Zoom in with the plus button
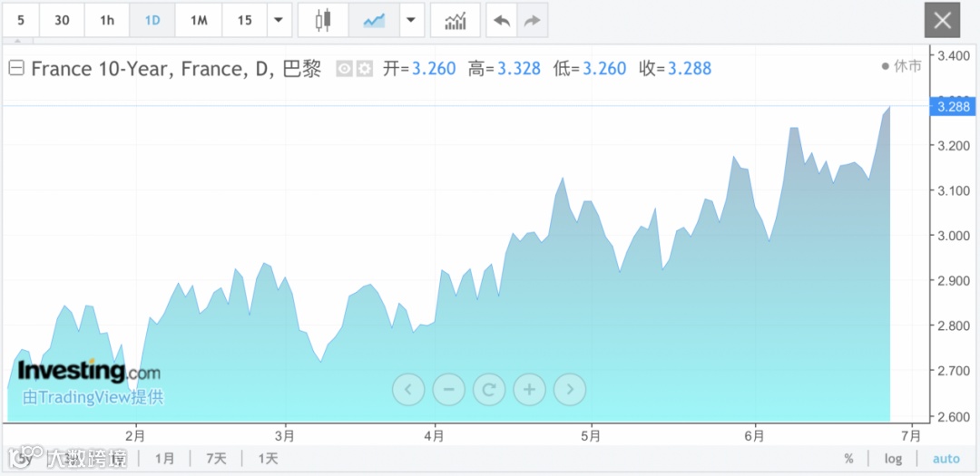The image size is (980, 476). coord(529,390)
